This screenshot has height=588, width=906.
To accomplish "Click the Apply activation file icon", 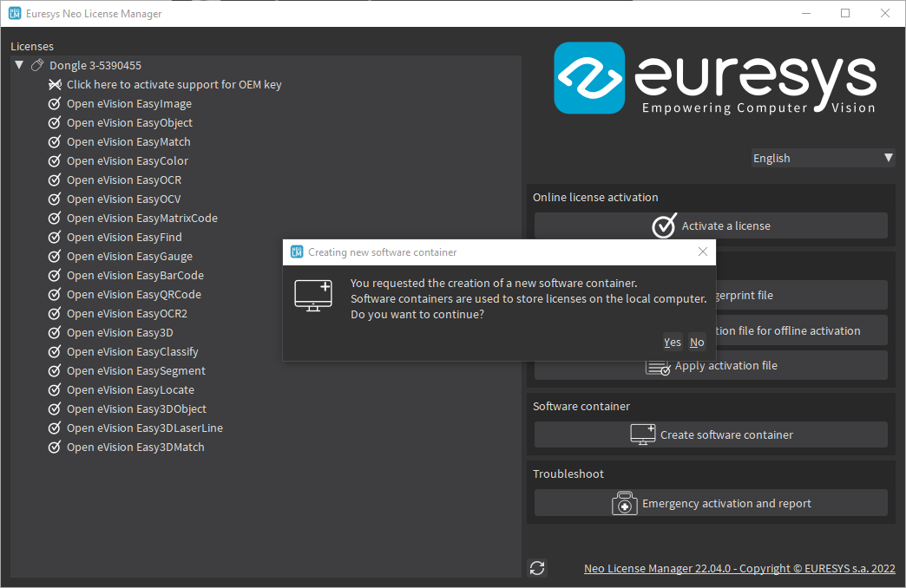I will (x=659, y=366).
